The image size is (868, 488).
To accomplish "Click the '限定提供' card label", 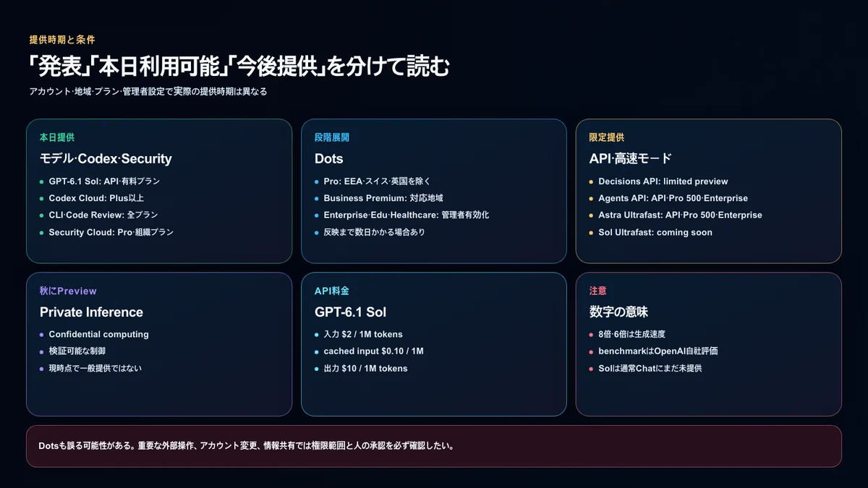I will pos(607,137).
